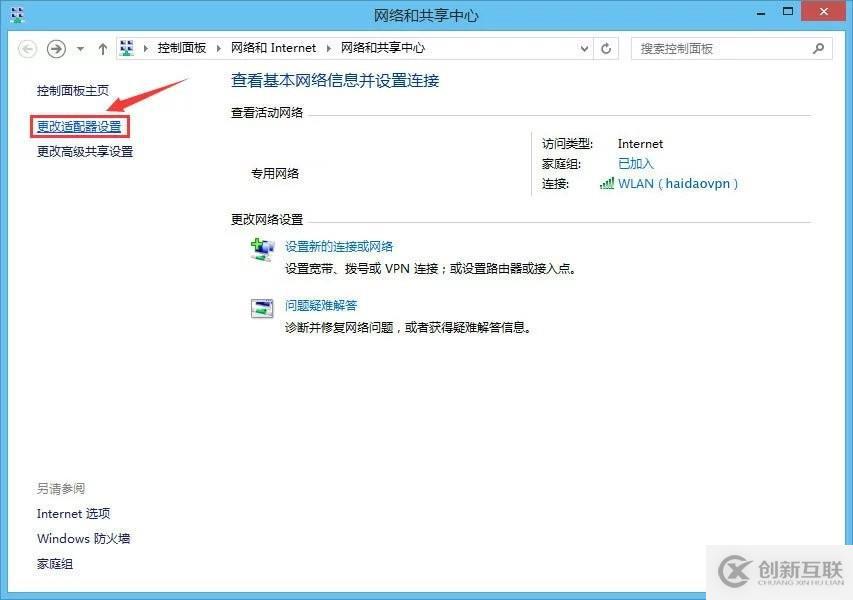Open Windows 防火墙 from the bottom links

tap(83, 538)
